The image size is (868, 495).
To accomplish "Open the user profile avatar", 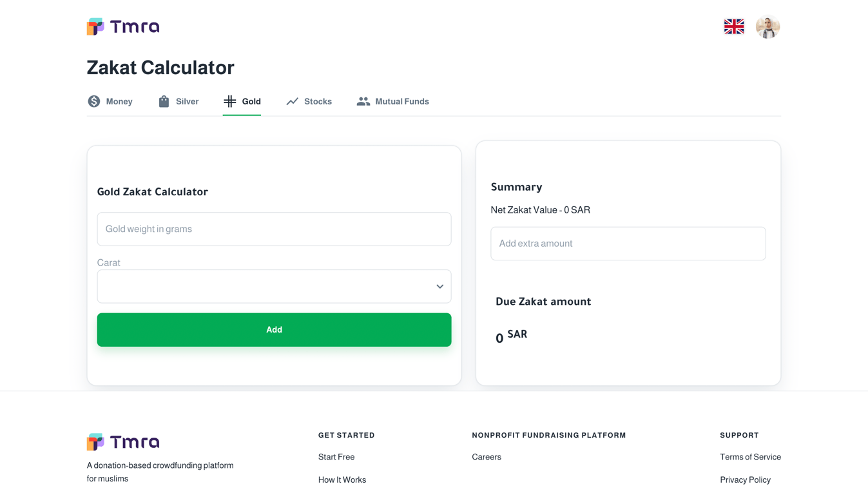I will (767, 26).
